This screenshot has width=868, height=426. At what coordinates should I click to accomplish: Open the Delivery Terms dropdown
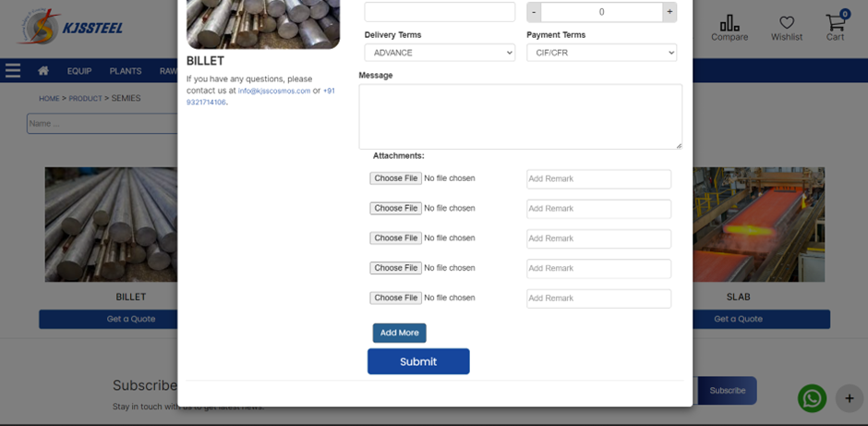click(440, 53)
